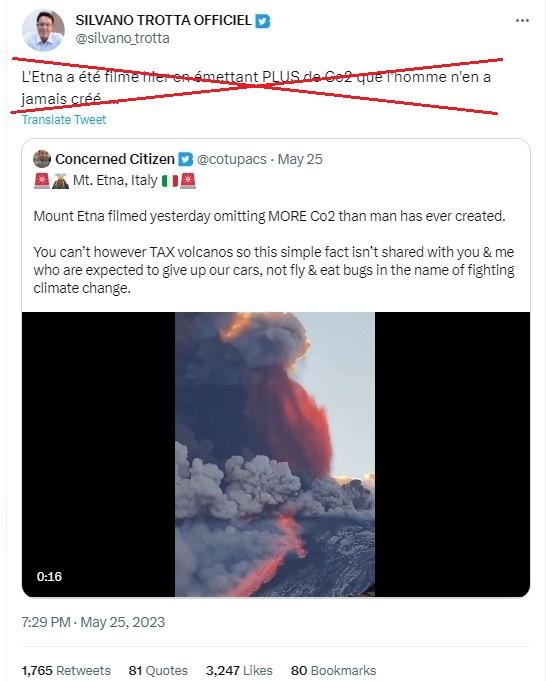Image resolution: width=546 pixels, height=681 pixels.
Task: Open the 7:29 PM · May 25, 2023 timestamp
Action: 93,622
